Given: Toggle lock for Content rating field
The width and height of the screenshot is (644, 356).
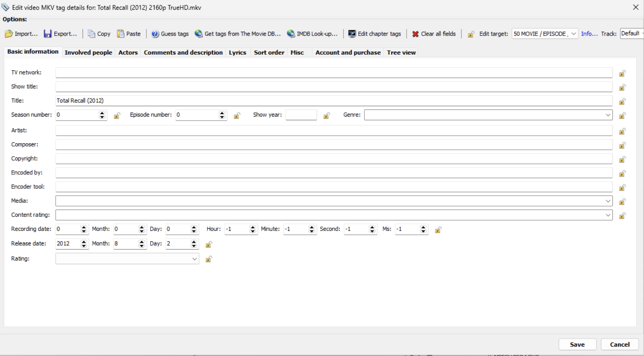Looking at the screenshot, I should coord(622,216).
